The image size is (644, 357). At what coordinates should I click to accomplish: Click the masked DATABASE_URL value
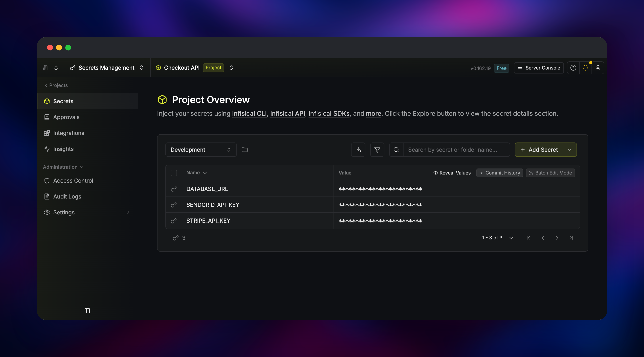380,189
